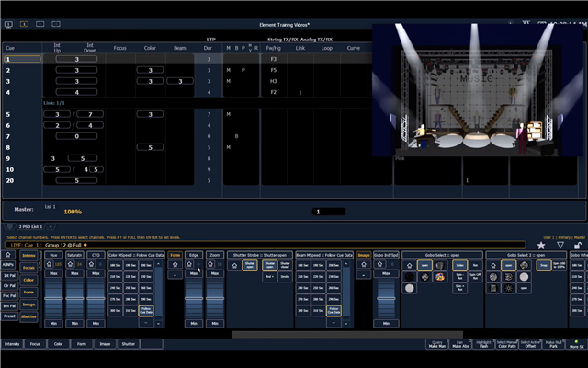Collapse Form section with minus button
Image resolution: width=588 pixels, height=368 pixels.
pyautogui.click(x=175, y=275)
